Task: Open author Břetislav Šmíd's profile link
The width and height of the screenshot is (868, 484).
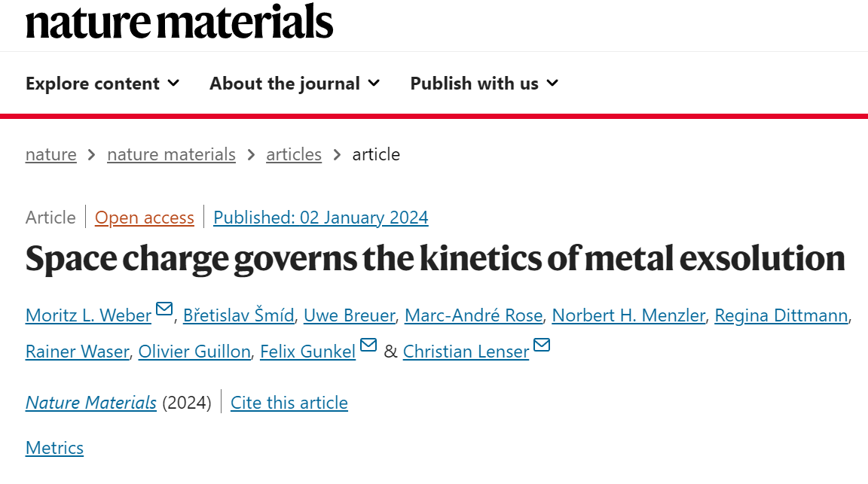Action: 239,315
